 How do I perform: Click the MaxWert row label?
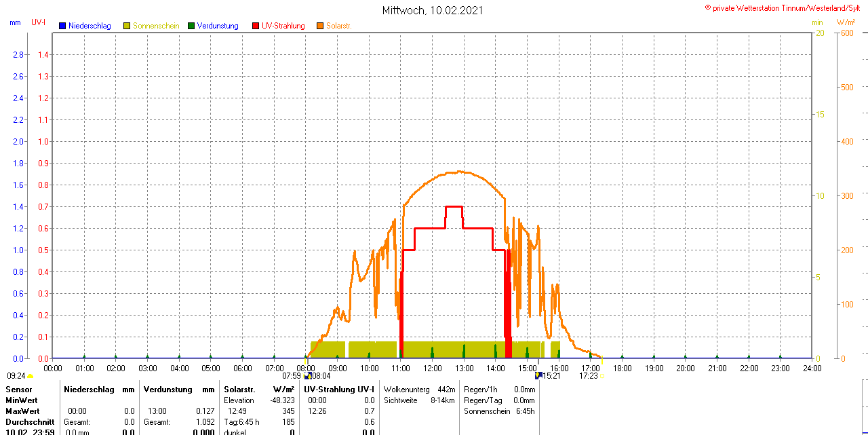pos(22,411)
